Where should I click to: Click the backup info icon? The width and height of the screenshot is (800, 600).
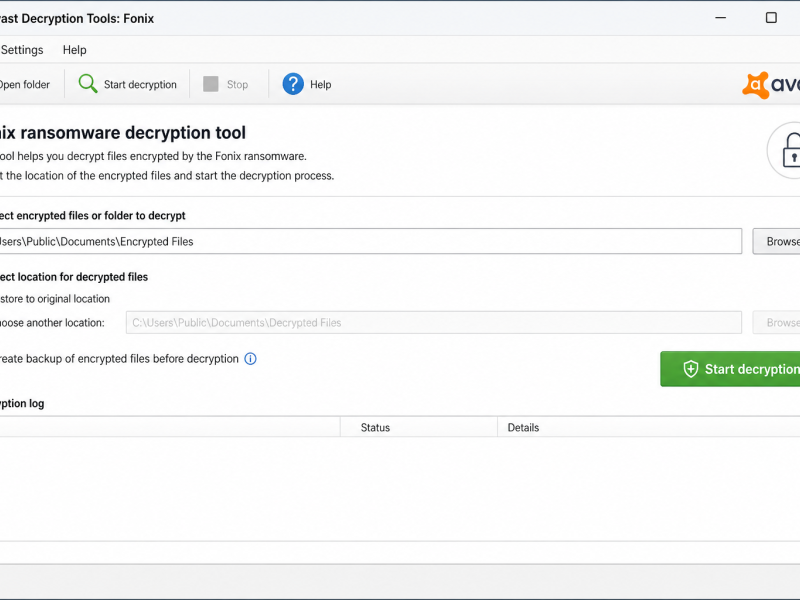coord(251,359)
